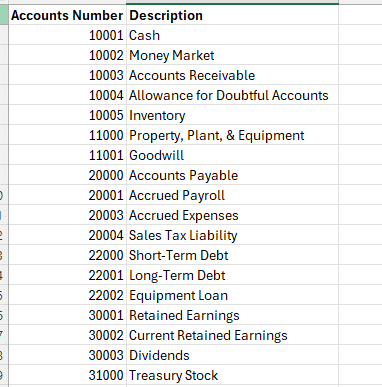Click the Accrued Expenses cell
The width and height of the screenshot is (382, 387).
(x=232, y=215)
